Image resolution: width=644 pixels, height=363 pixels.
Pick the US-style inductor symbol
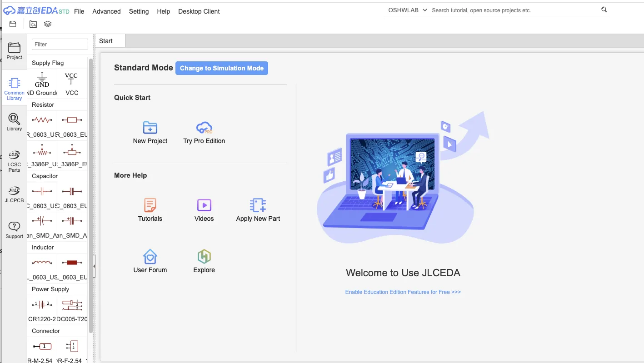(42, 263)
